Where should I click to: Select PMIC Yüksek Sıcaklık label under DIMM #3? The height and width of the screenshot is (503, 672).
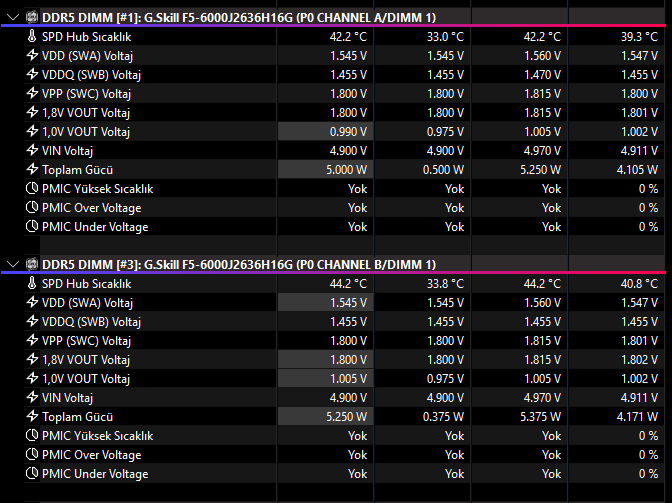pyautogui.click(x=97, y=436)
